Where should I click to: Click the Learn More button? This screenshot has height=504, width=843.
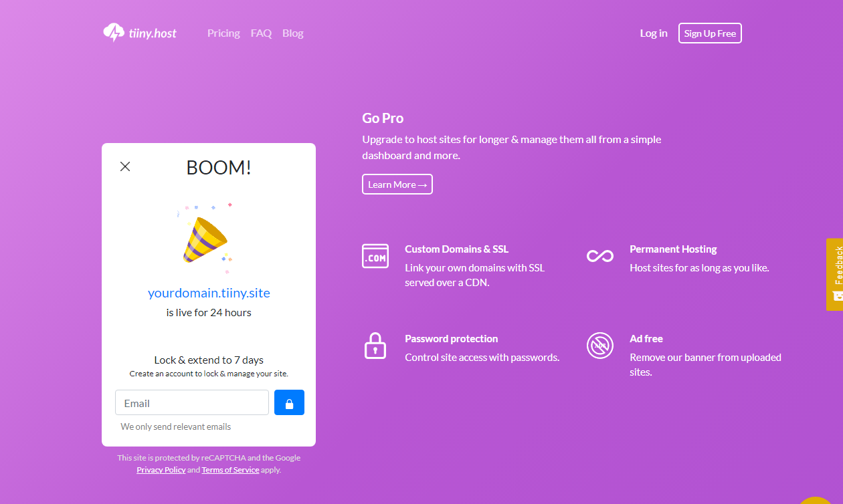click(397, 184)
